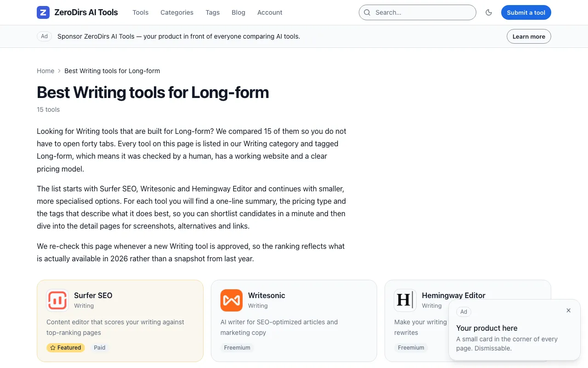This screenshot has width=588, height=368.
Task: Click the Ad badge in sponsor banner
Action: (x=44, y=36)
